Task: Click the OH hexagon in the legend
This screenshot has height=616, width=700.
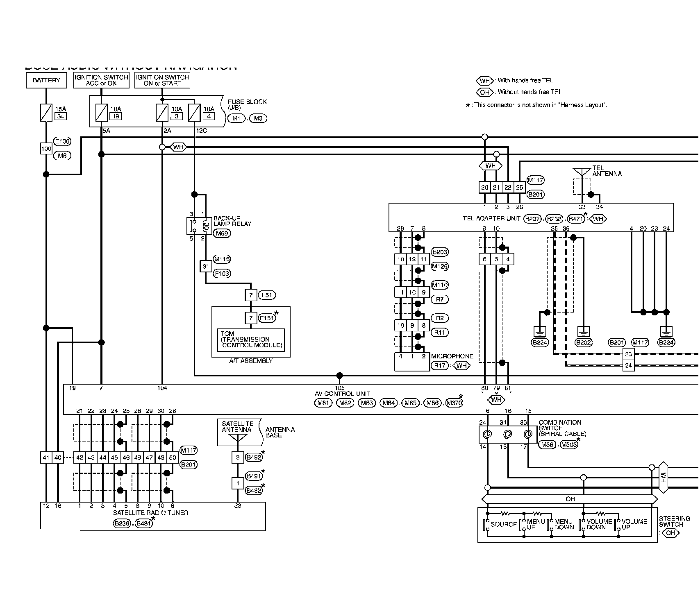Action: tap(485, 92)
